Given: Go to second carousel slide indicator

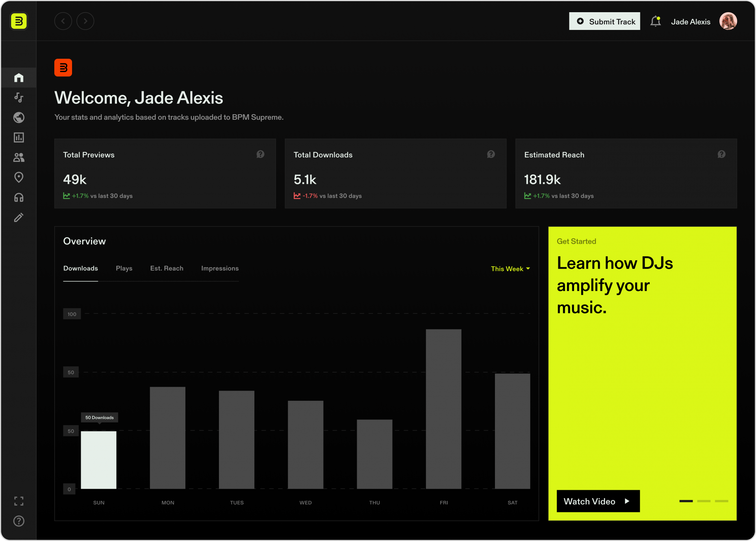Looking at the screenshot, I should coord(704,501).
